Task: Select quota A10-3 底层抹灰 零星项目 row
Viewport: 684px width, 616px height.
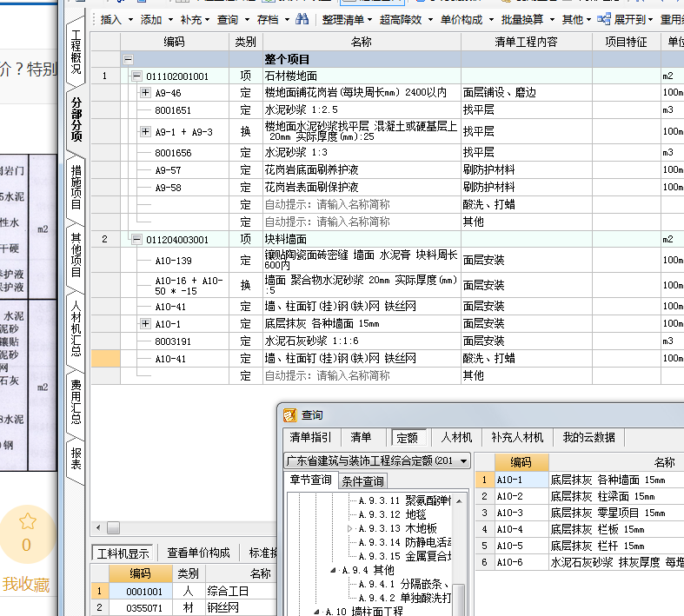Action: pyautogui.click(x=580, y=513)
